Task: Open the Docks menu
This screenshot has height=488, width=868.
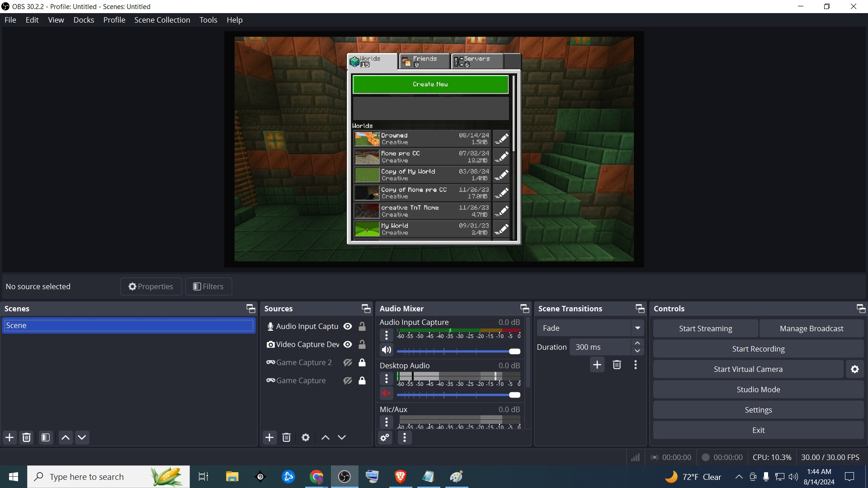Action: point(84,20)
